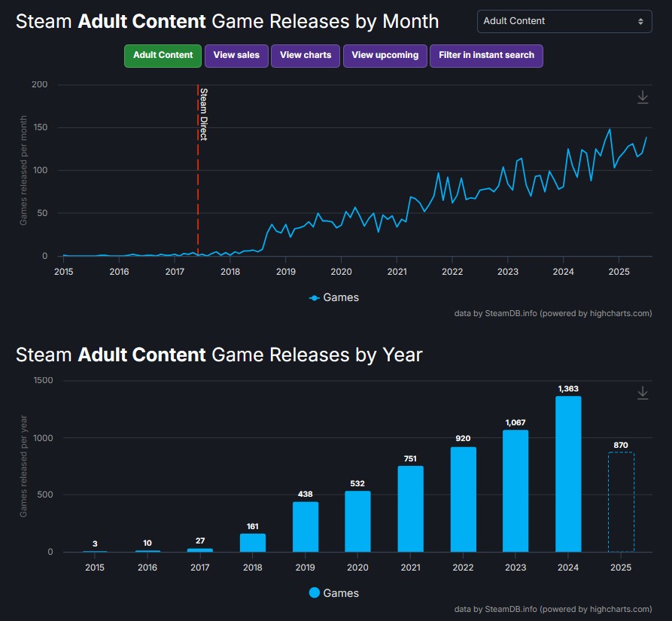Click the green Adult Content button
Viewport: 672px width, 621px height.
[x=163, y=56]
